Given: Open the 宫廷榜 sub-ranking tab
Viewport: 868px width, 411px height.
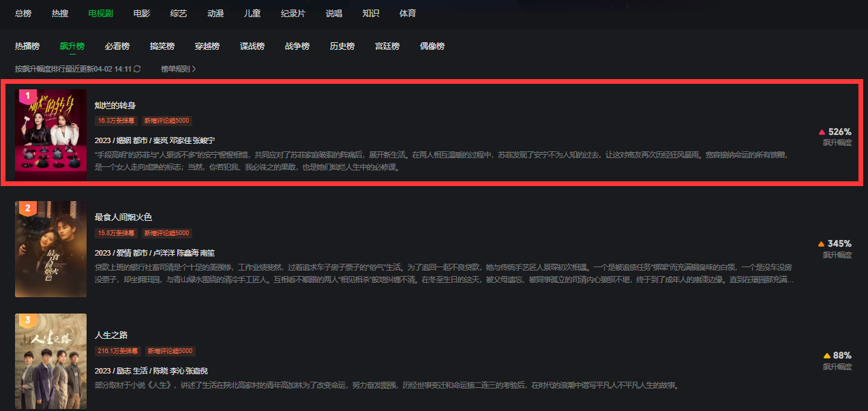Looking at the screenshot, I should [387, 46].
